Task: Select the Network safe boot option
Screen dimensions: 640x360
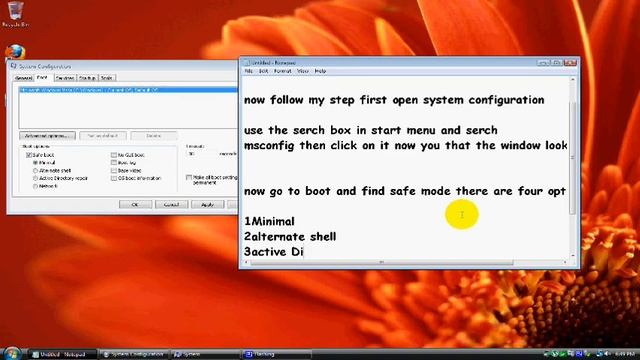Action: [x=36, y=186]
